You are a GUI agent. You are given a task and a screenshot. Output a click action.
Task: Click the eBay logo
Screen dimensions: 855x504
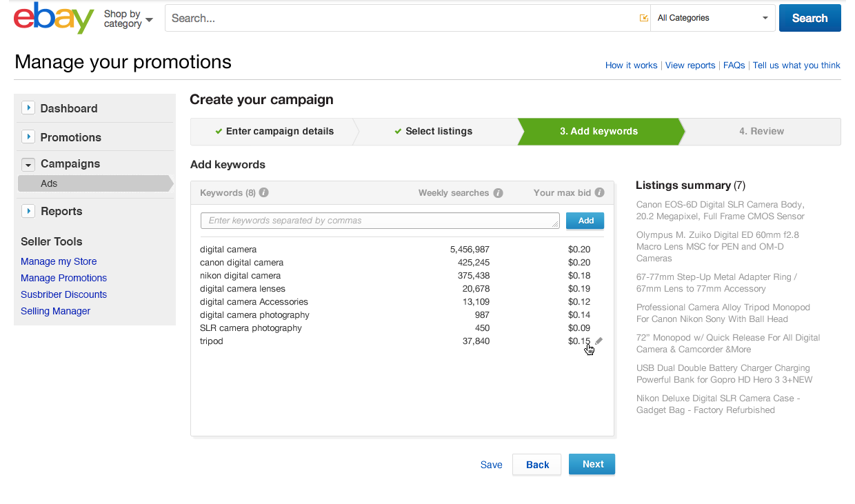click(x=53, y=19)
